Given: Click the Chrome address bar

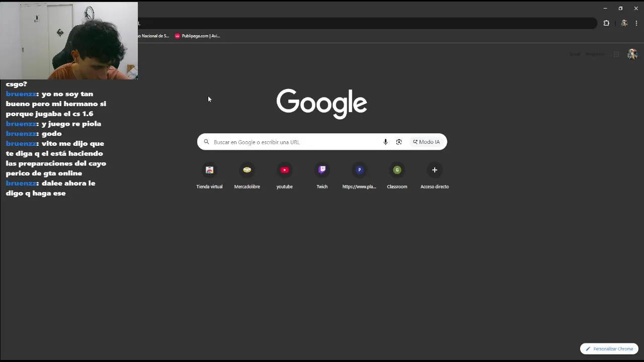Looking at the screenshot, I should pyautogui.click(x=367, y=23).
